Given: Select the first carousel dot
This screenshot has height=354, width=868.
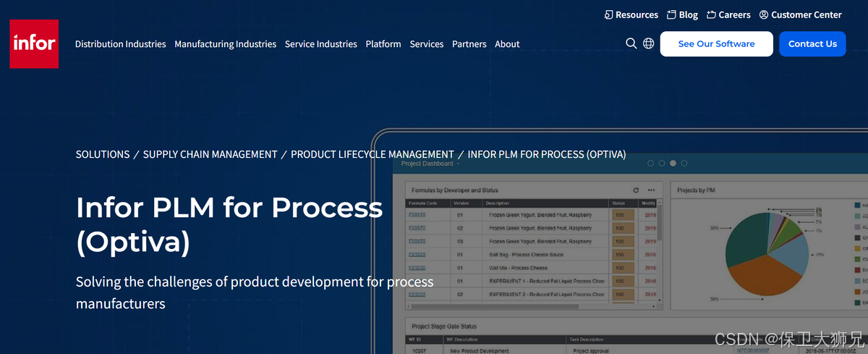Looking at the screenshot, I should click(x=651, y=164).
